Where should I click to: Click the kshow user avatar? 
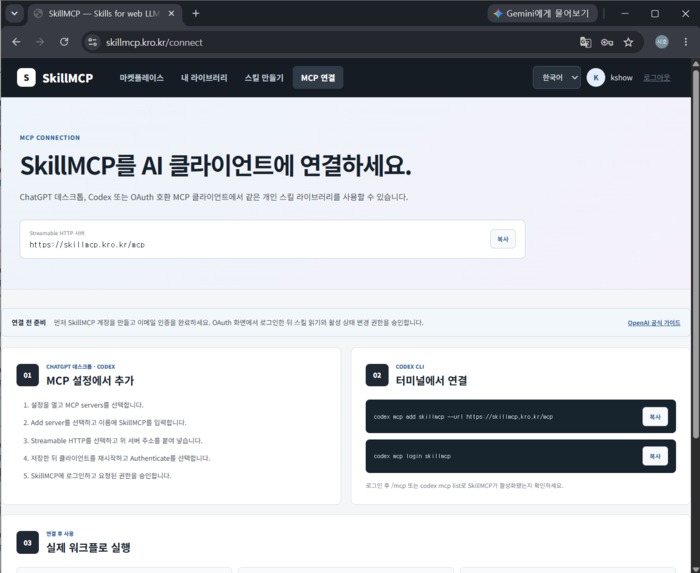coord(596,78)
